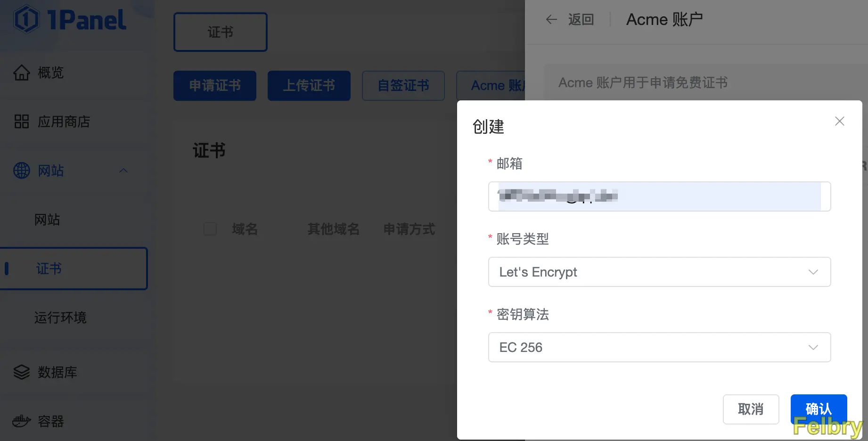This screenshot has width=868, height=441.
Task: Click the 确认 confirm button
Action: click(x=819, y=409)
